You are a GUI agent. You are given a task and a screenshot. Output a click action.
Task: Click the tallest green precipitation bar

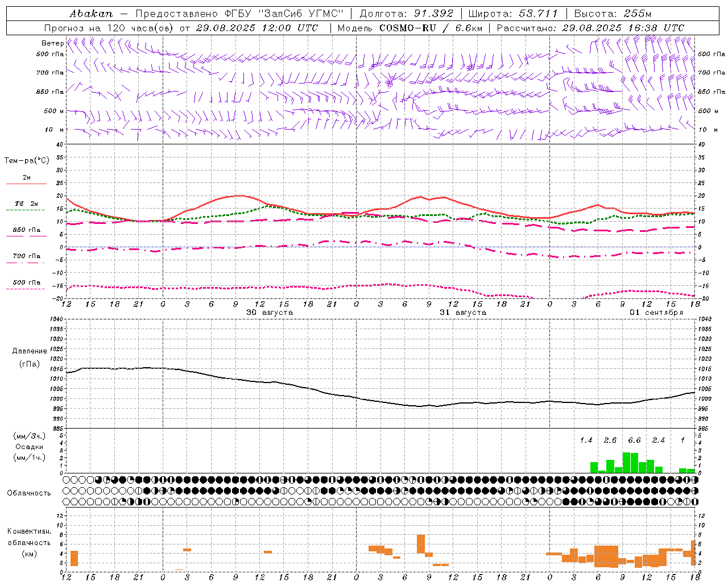(x=626, y=463)
